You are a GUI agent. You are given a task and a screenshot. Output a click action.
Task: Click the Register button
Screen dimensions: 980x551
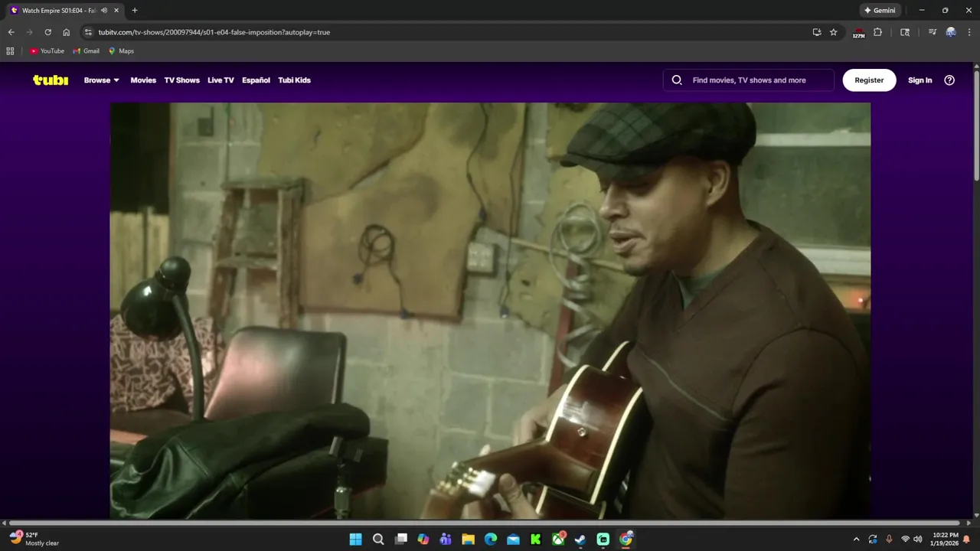(x=869, y=80)
